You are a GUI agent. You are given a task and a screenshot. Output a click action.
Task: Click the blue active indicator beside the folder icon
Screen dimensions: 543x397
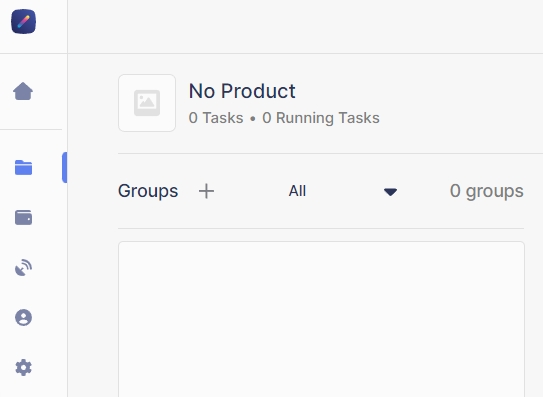point(64,167)
